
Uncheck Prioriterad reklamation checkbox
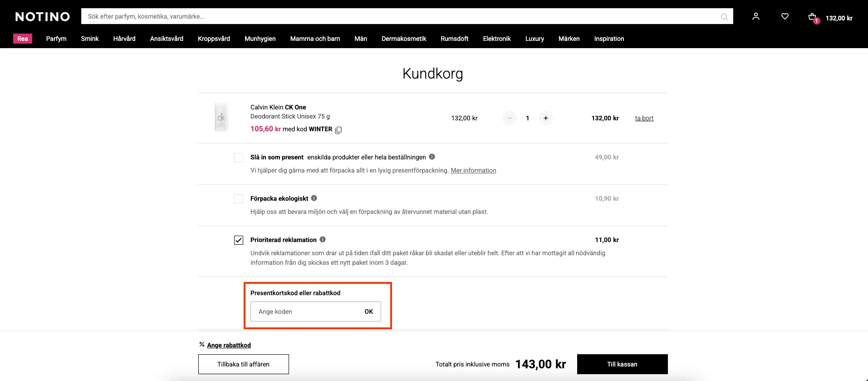[x=239, y=240]
